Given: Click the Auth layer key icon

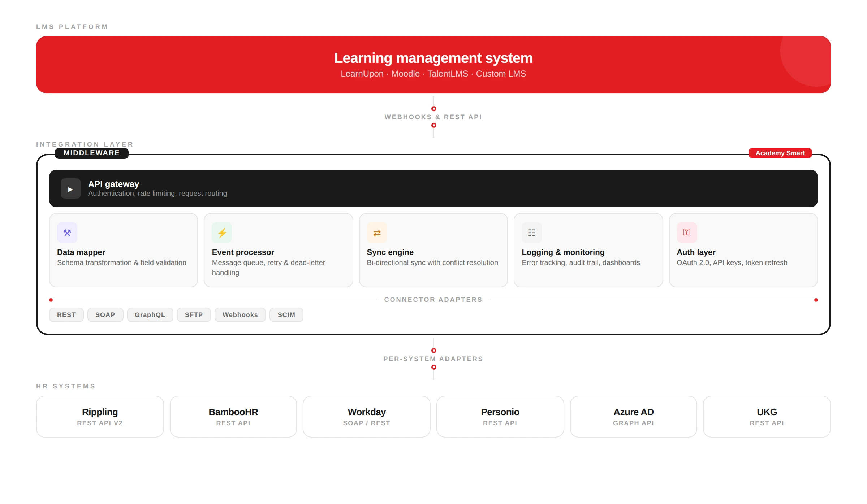Looking at the screenshot, I should [687, 233].
